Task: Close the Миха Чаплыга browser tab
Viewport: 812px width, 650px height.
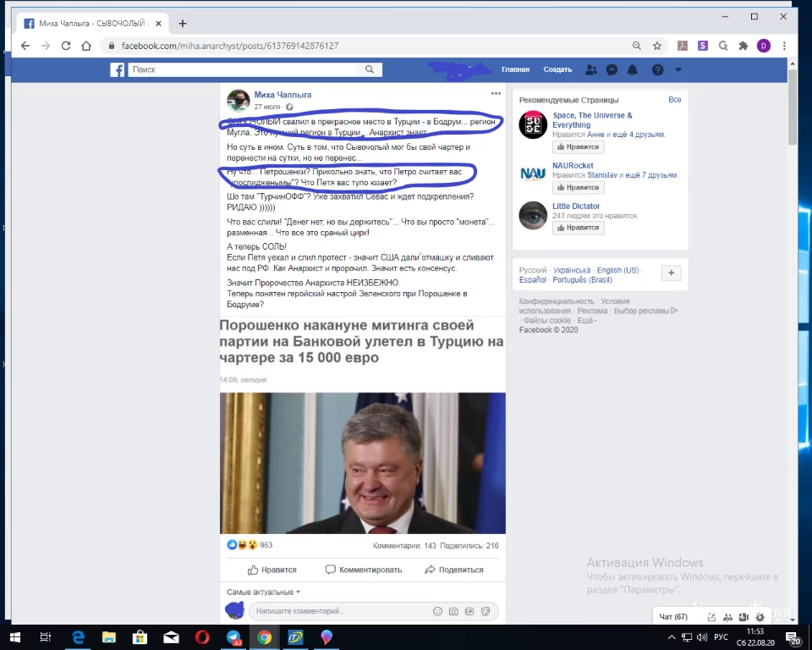Action: (x=158, y=24)
